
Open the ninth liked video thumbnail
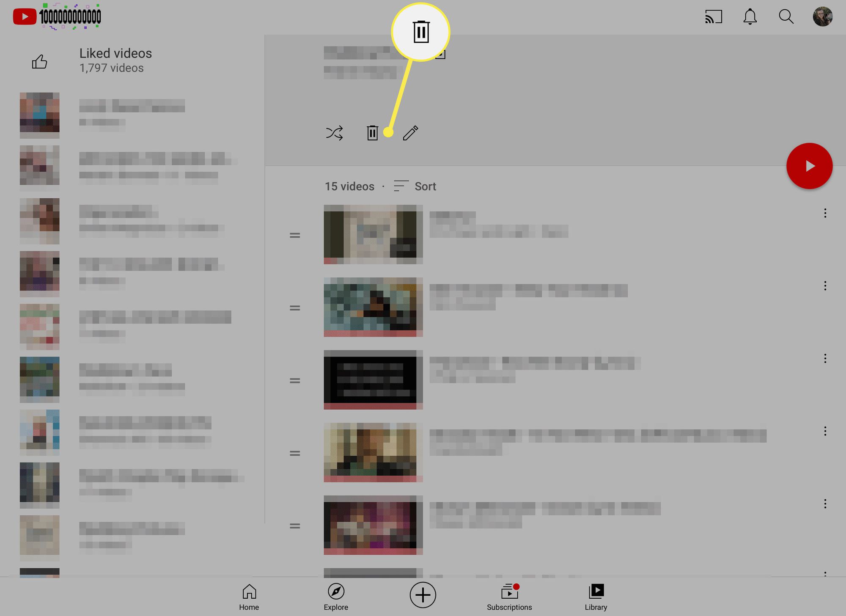(39, 538)
